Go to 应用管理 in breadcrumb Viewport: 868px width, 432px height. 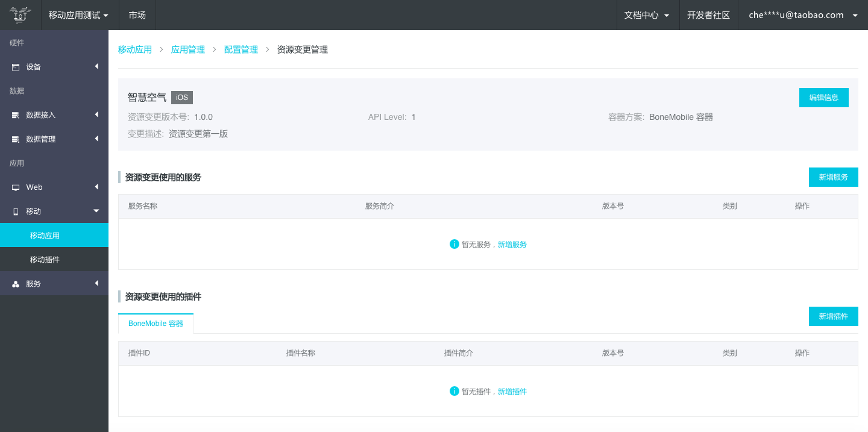pyautogui.click(x=188, y=49)
